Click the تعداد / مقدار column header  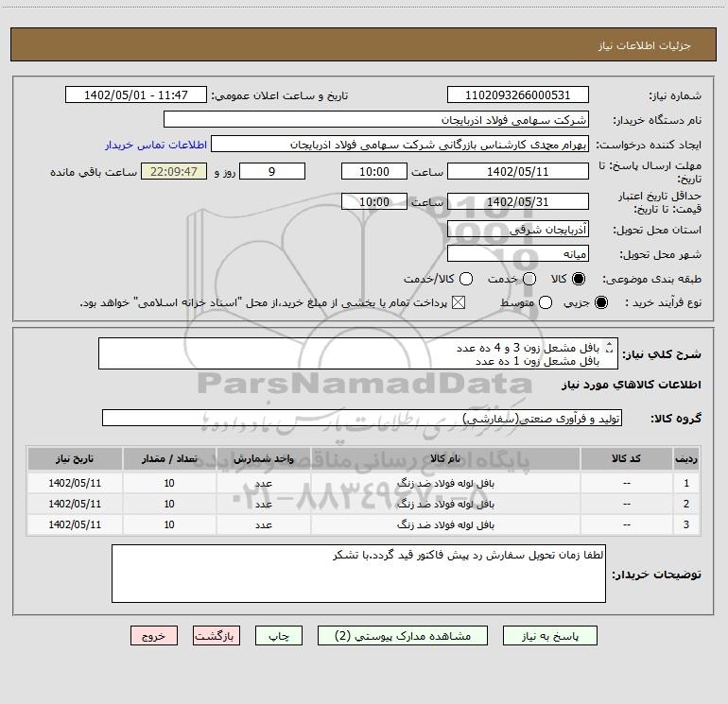point(169,458)
